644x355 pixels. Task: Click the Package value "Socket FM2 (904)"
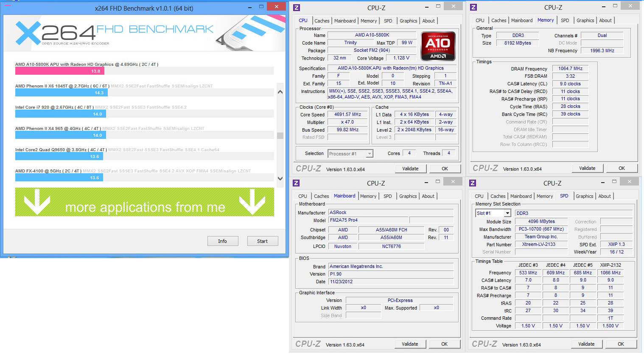[x=372, y=50]
